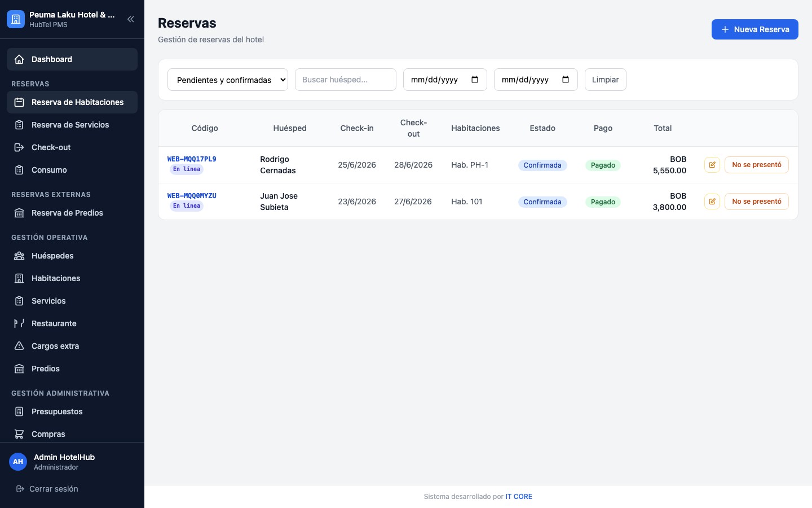Collapse the sidebar with double-chevron icon
Screen dimensions: 812x508
pyautogui.click(x=130, y=19)
